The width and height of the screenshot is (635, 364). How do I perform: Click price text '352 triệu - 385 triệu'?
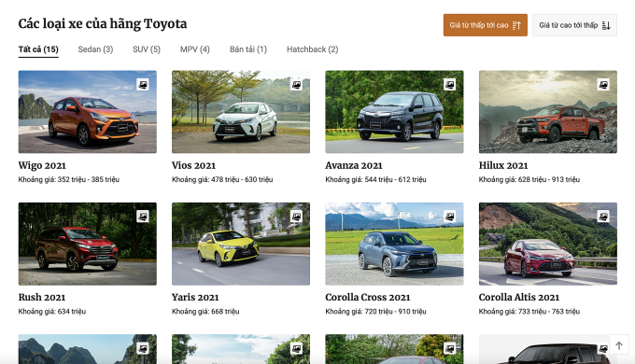click(89, 179)
